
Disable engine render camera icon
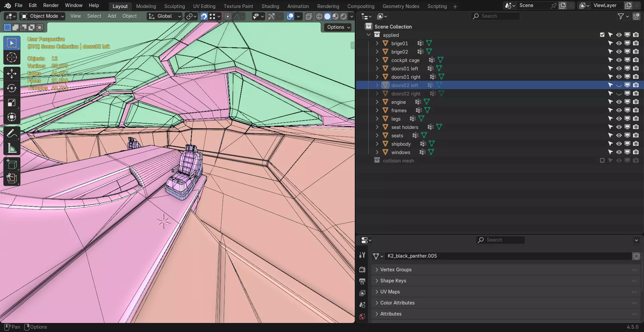[636, 102]
